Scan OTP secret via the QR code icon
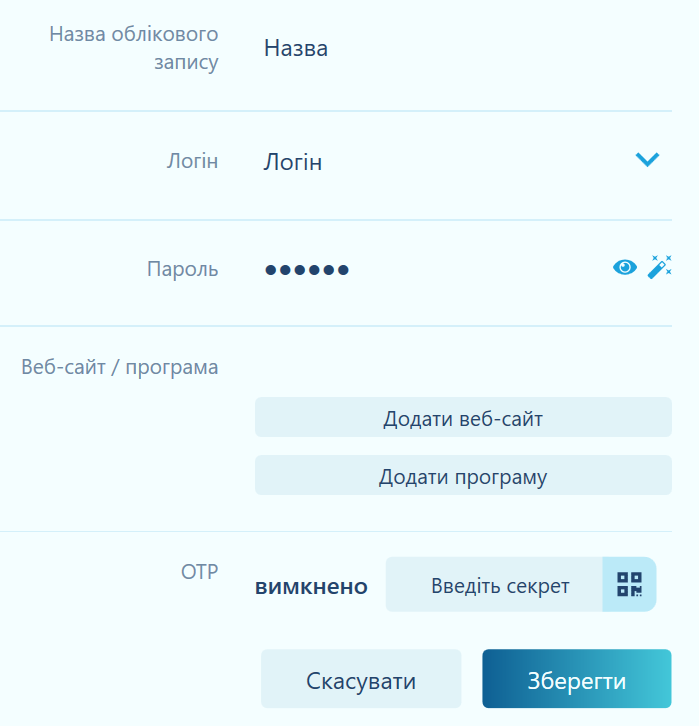This screenshot has height=726, width=699. point(629,584)
